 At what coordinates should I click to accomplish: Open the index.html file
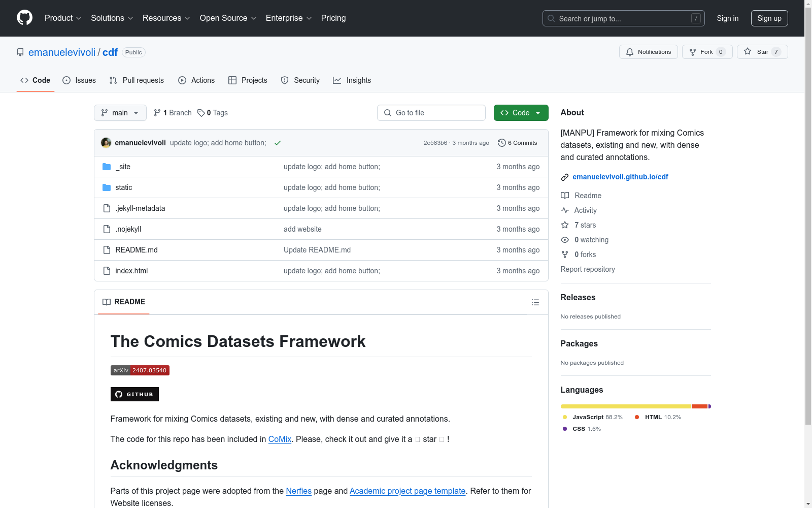[x=131, y=271]
